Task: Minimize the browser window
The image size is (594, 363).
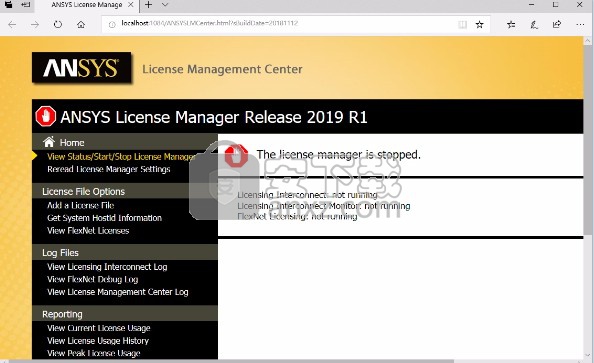Action: click(531, 5)
